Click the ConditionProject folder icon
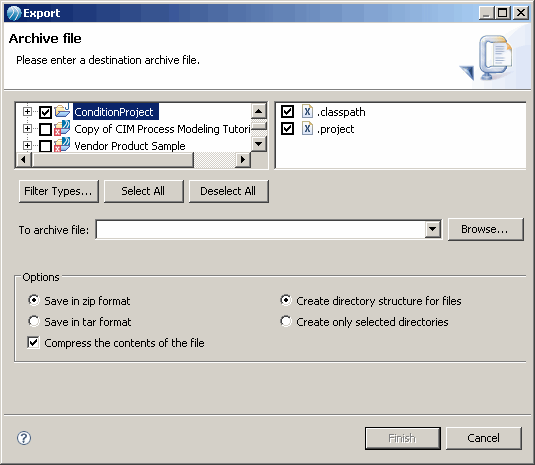 tap(62, 111)
